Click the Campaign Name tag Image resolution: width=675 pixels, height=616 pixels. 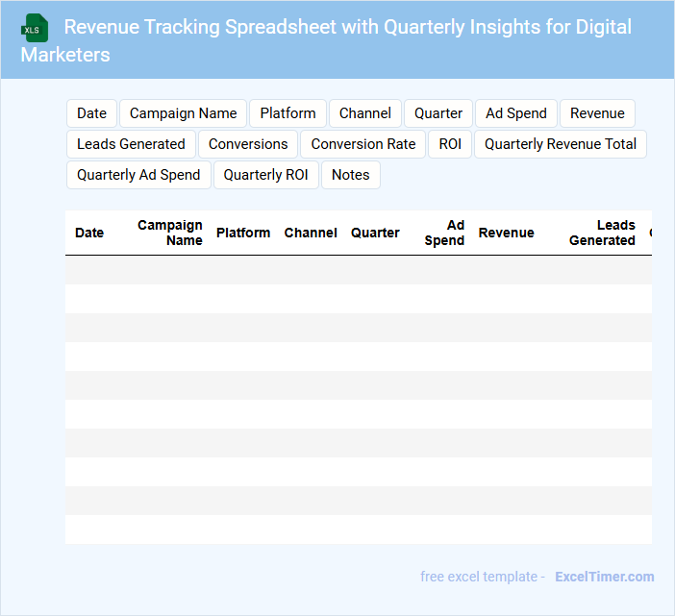tap(183, 113)
